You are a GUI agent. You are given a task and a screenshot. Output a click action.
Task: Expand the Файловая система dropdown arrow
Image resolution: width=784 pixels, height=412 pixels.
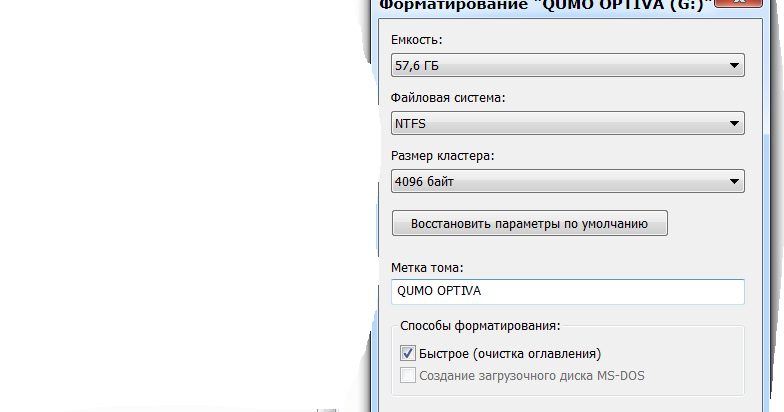(734, 124)
